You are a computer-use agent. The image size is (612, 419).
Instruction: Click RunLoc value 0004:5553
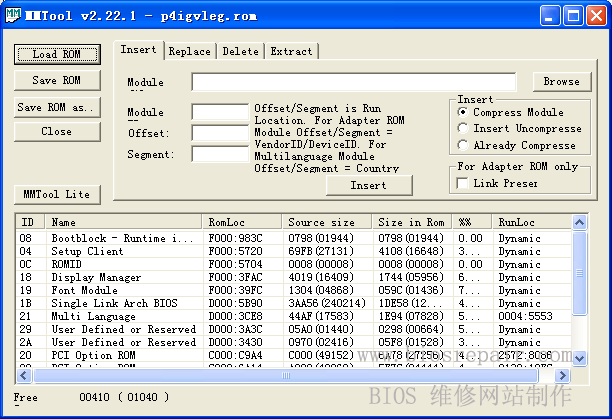click(x=525, y=316)
